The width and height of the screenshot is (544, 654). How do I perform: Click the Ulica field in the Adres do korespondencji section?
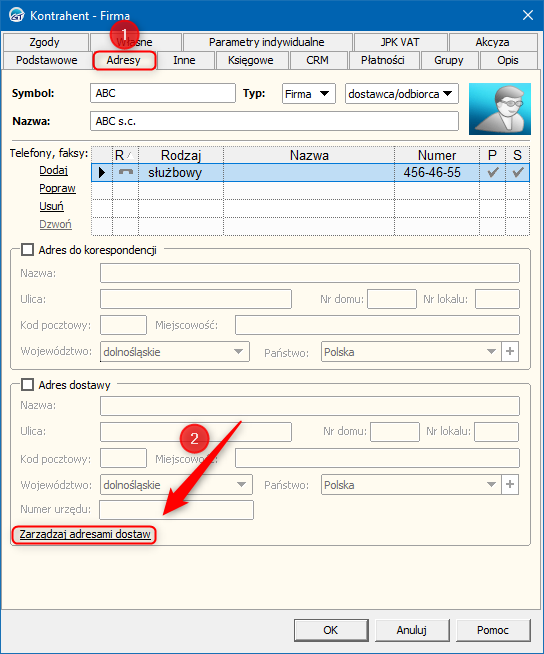click(x=196, y=299)
